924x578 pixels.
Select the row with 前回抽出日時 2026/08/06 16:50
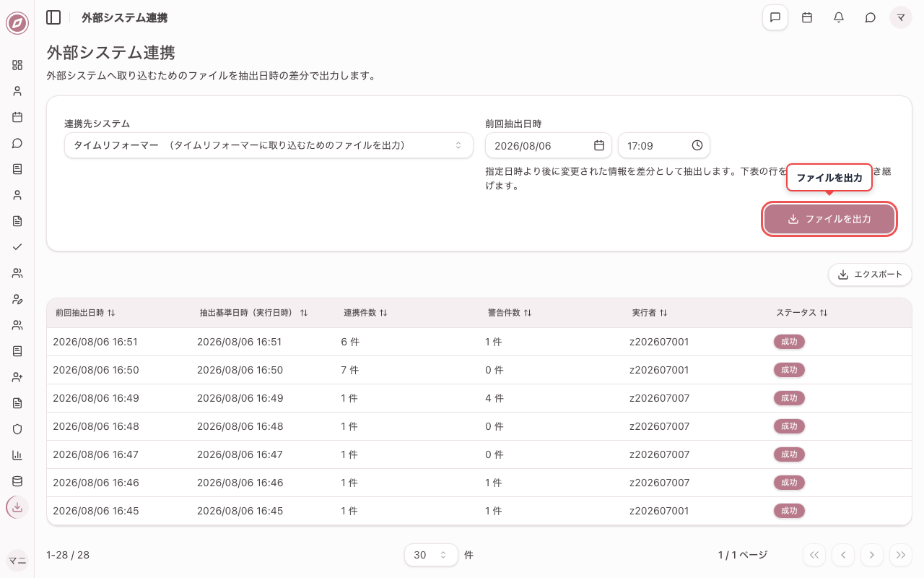(479, 370)
